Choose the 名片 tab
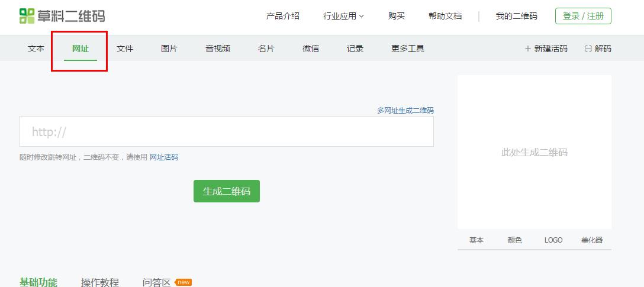 (266, 49)
